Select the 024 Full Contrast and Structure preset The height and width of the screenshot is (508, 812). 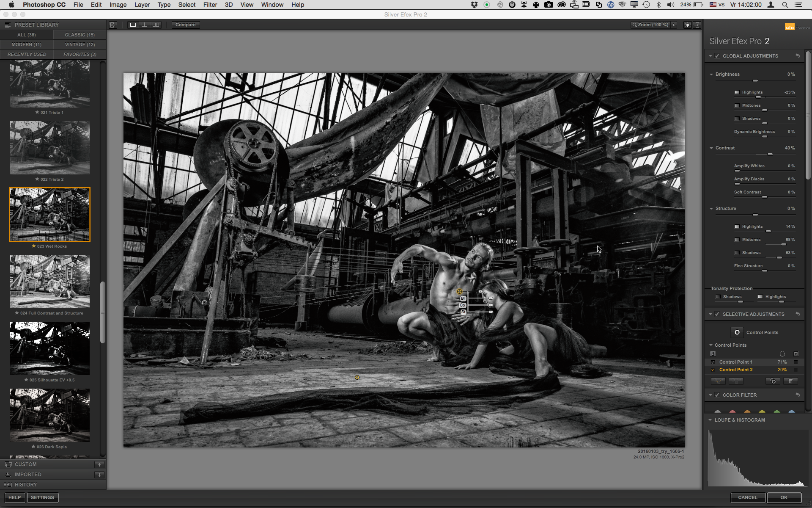click(49, 282)
